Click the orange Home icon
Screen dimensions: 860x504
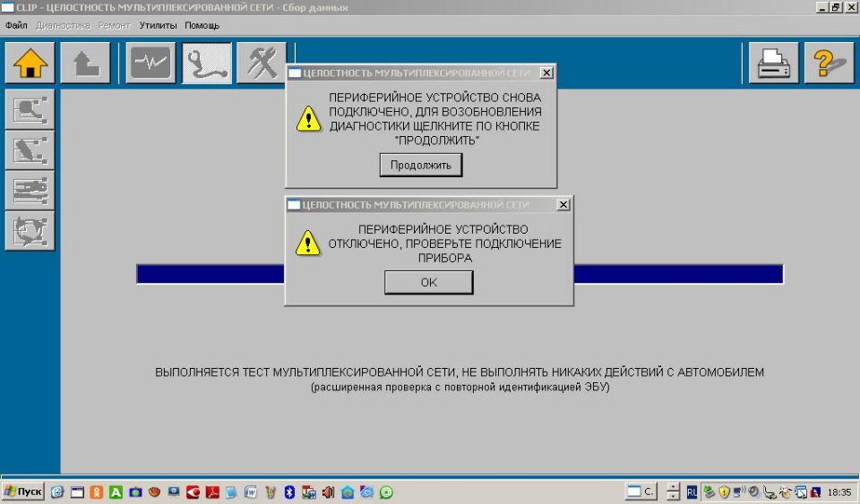[x=30, y=64]
